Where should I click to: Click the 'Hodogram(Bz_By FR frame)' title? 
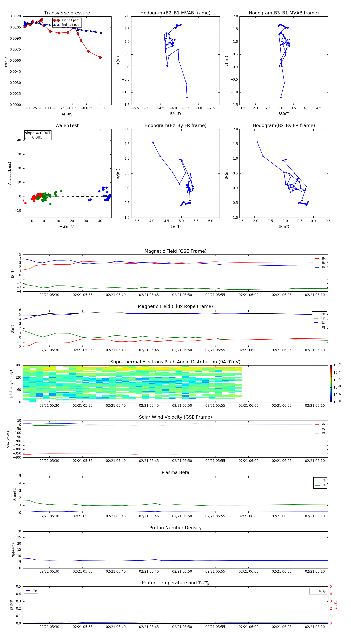tap(175, 125)
